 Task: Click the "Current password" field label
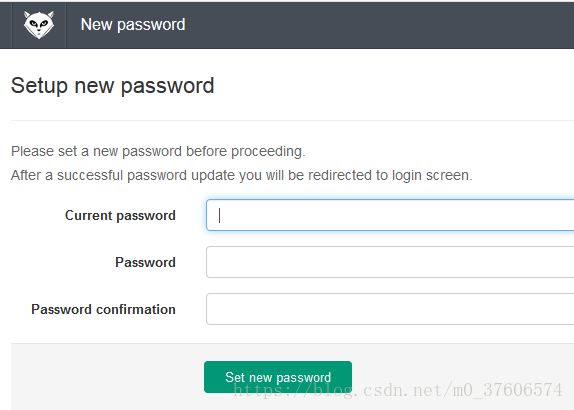tap(120, 215)
